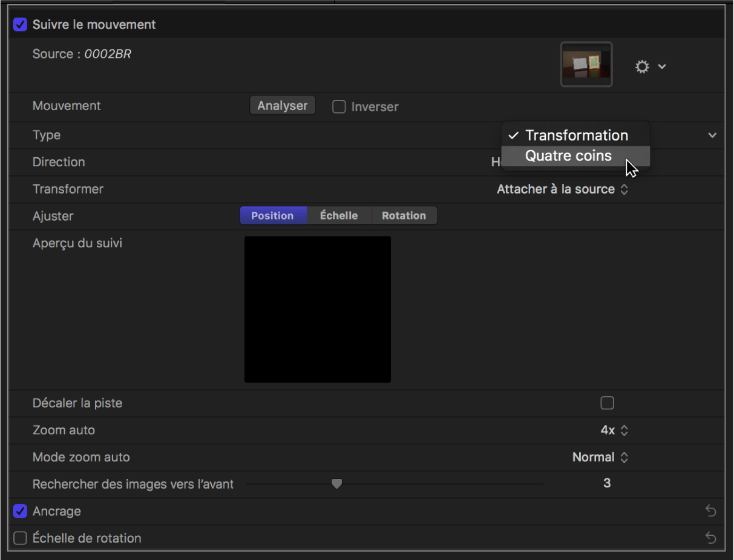Open the Zoom auto 4x dropdown

pyautogui.click(x=615, y=431)
